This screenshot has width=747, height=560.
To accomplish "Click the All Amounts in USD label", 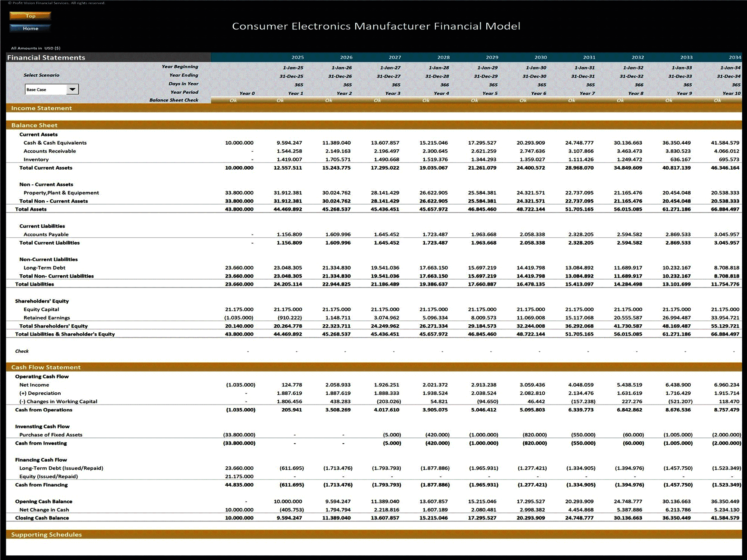I will pyautogui.click(x=36, y=48).
